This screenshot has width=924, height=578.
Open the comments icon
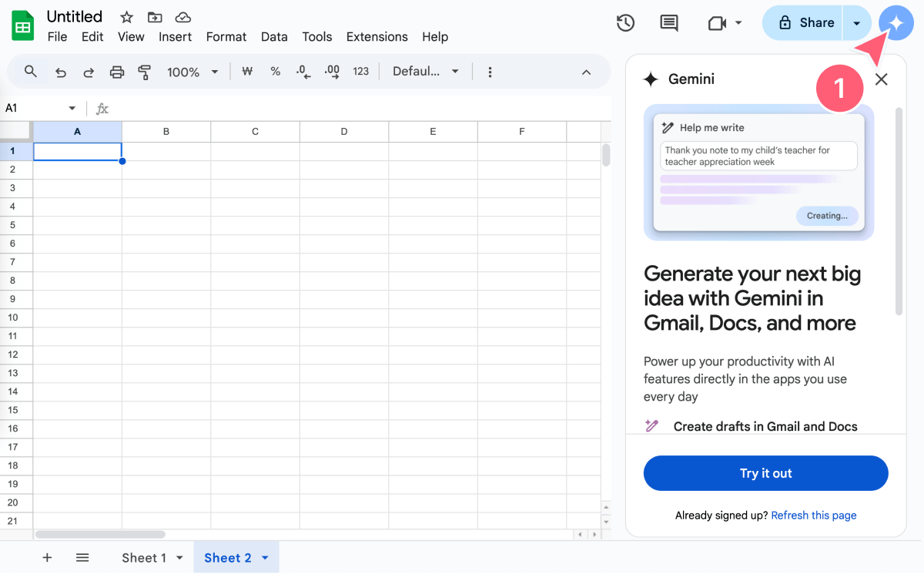pyautogui.click(x=669, y=23)
